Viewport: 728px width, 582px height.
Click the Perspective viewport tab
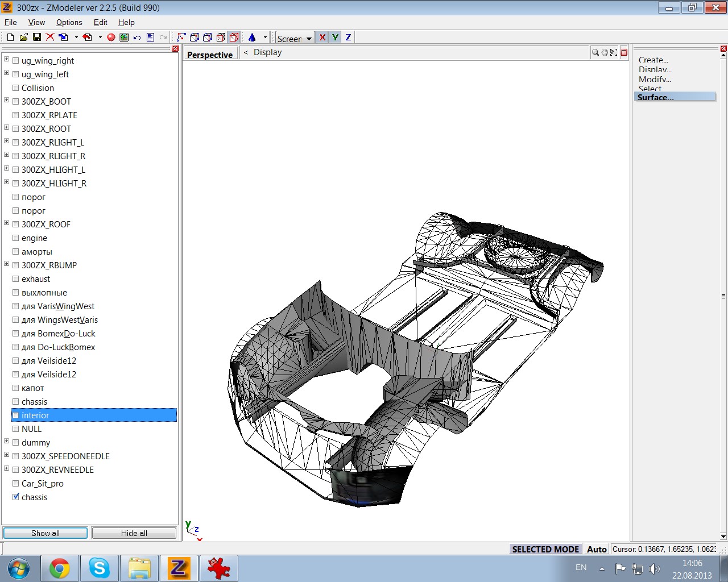pyautogui.click(x=210, y=55)
